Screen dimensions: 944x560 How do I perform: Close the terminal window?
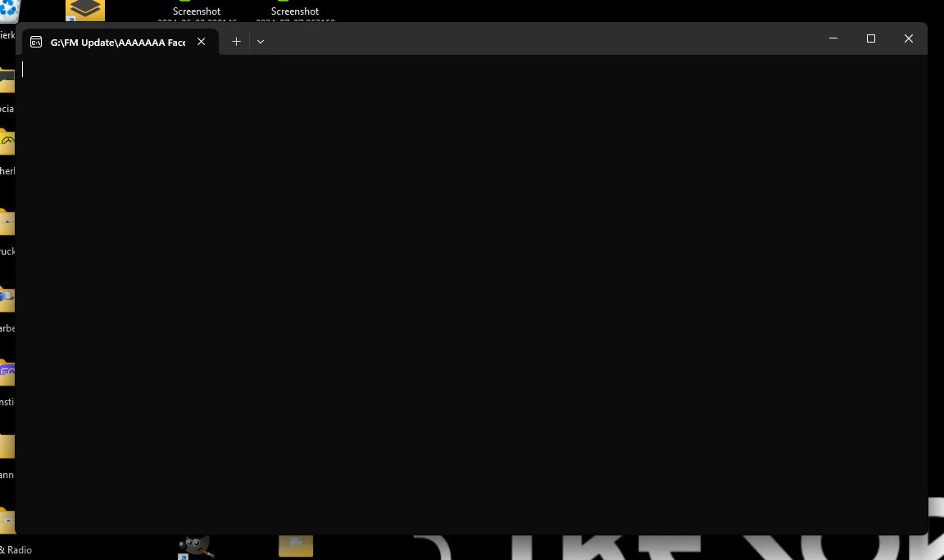click(x=909, y=38)
